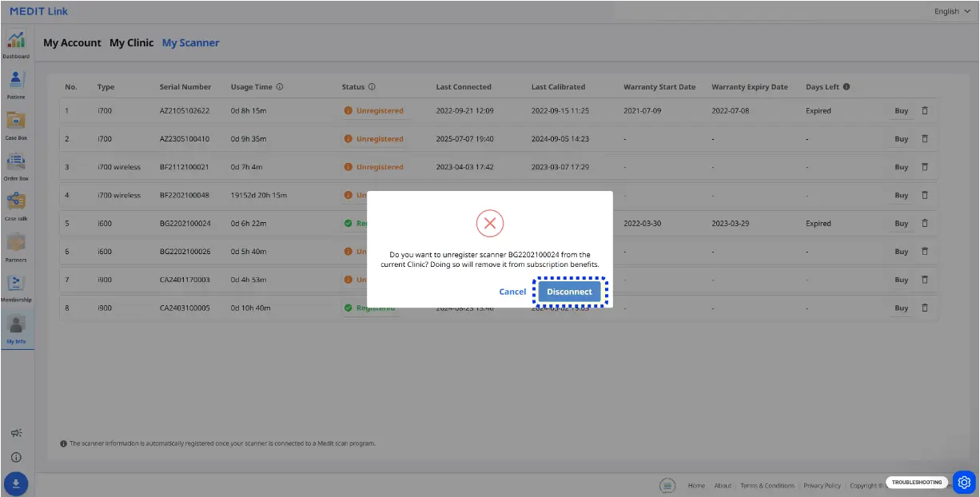This screenshot has height=497, width=980.
Task: Open Case Talk from the sidebar
Action: tap(16, 205)
